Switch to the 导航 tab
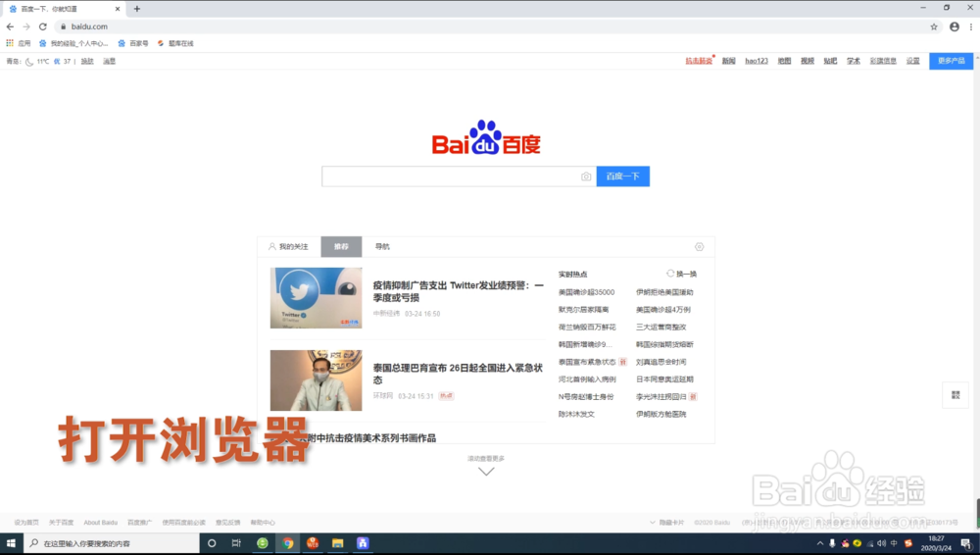The width and height of the screenshot is (980, 555). [x=382, y=246]
